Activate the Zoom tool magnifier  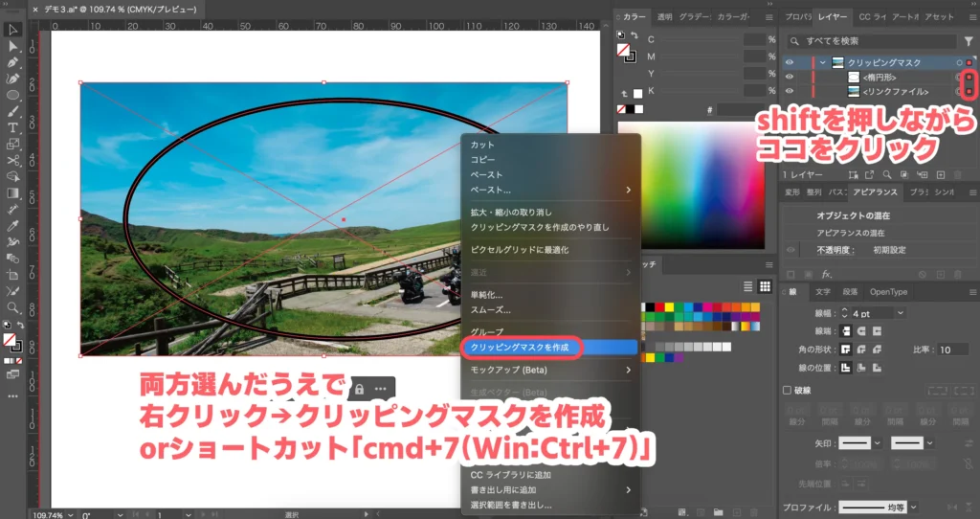[x=13, y=307]
